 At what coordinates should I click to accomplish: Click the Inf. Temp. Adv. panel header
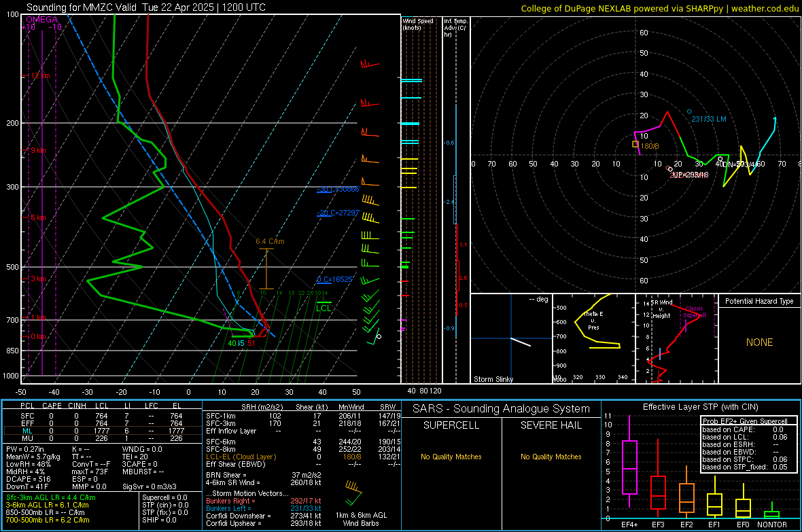[x=456, y=28]
